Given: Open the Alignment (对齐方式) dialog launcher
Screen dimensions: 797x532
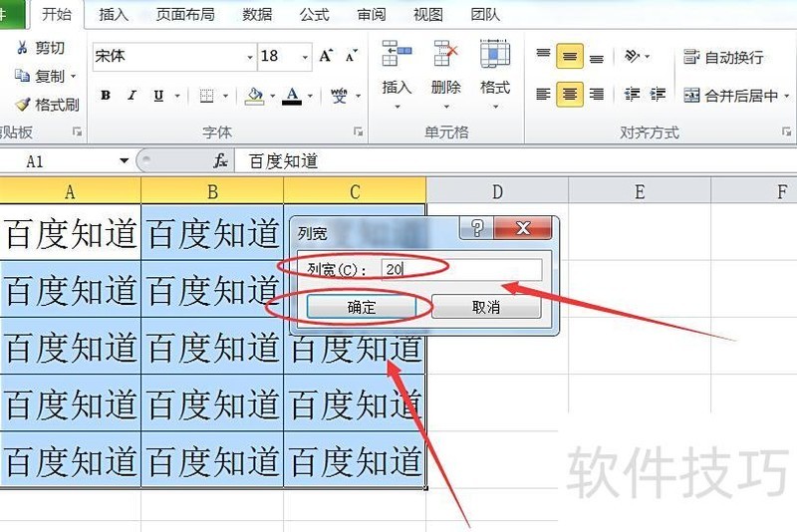Looking at the screenshot, I should point(786,133).
